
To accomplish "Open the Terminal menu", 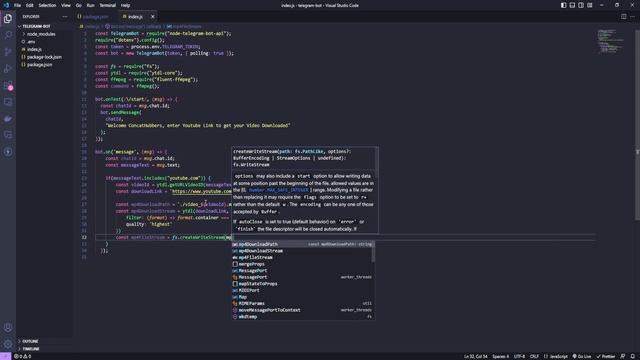I will click(x=108, y=5).
